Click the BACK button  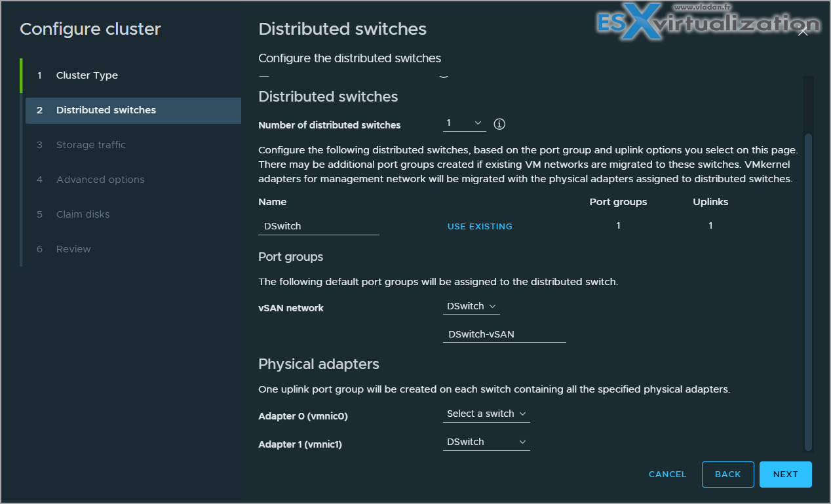(x=727, y=475)
